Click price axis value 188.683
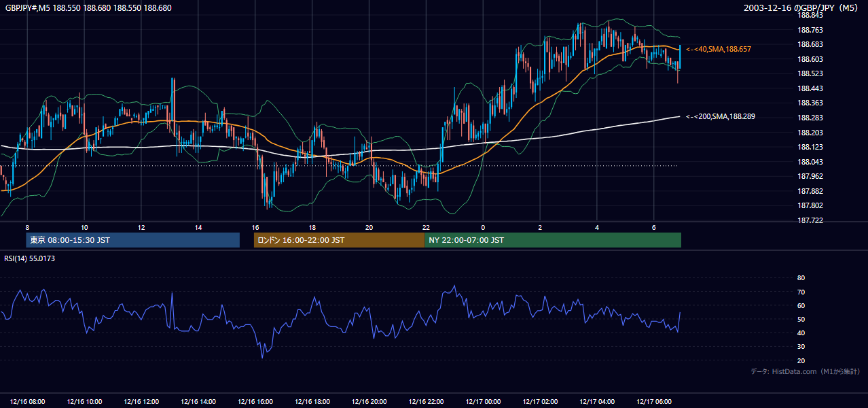The height and width of the screenshot is (408, 868). [x=810, y=44]
